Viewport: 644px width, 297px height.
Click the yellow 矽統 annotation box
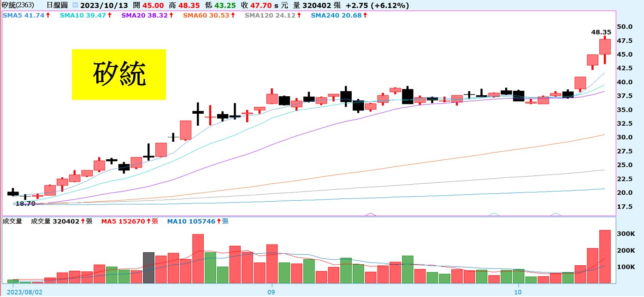(x=119, y=75)
